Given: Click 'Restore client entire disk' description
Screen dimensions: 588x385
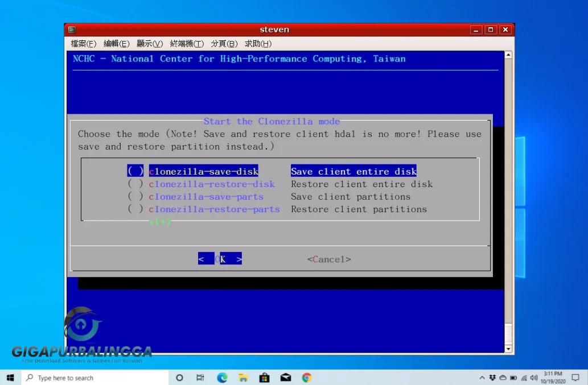Looking at the screenshot, I should (361, 184).
